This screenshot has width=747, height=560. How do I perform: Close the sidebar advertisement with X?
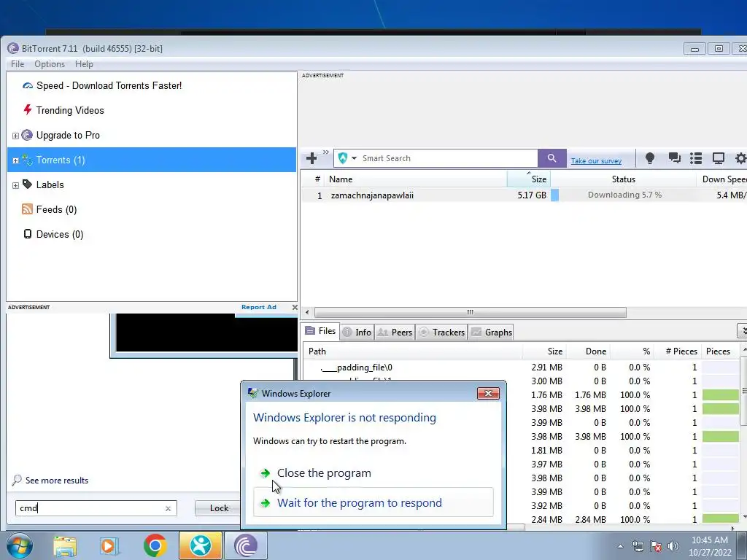tap(295, 307)
